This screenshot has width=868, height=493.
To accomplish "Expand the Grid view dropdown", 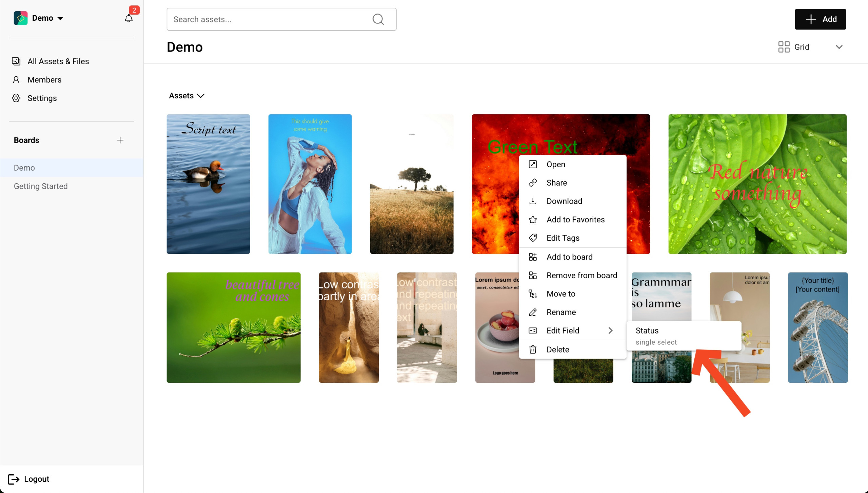I will (839, 47).
